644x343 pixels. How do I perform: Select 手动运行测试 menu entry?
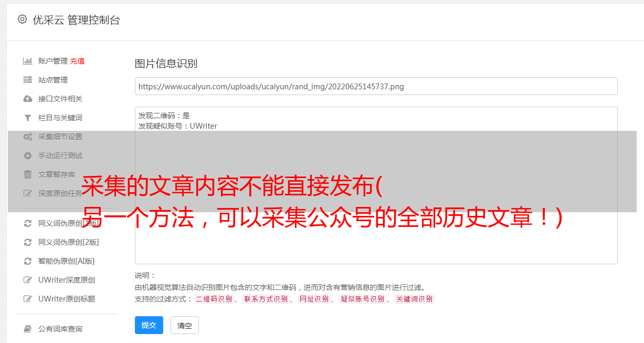coord(60,155)
